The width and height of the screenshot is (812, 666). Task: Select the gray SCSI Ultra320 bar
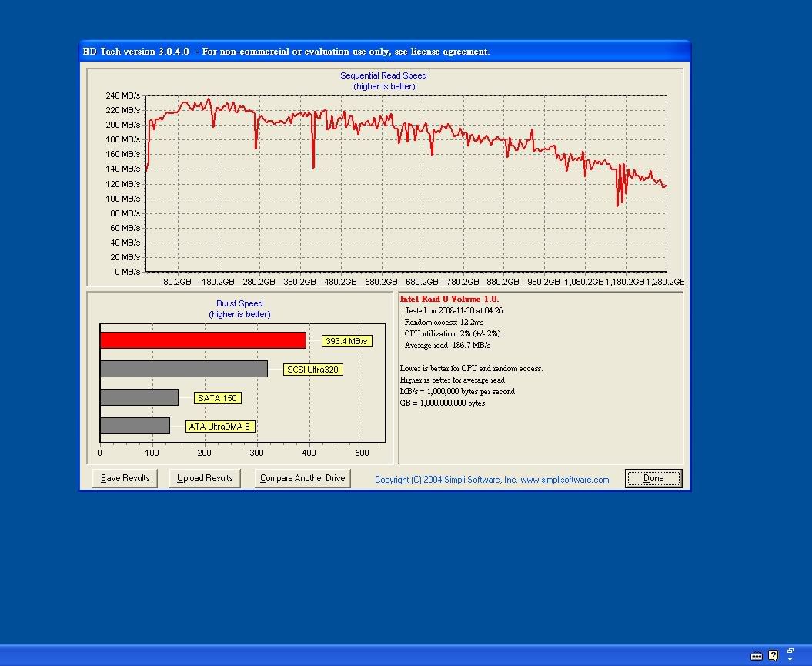click(183, 369)
